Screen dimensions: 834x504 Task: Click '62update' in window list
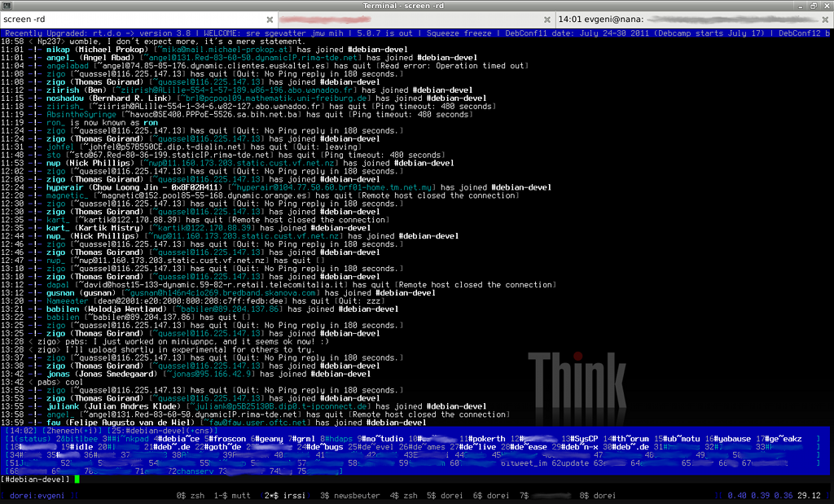[x=570, y=463]
